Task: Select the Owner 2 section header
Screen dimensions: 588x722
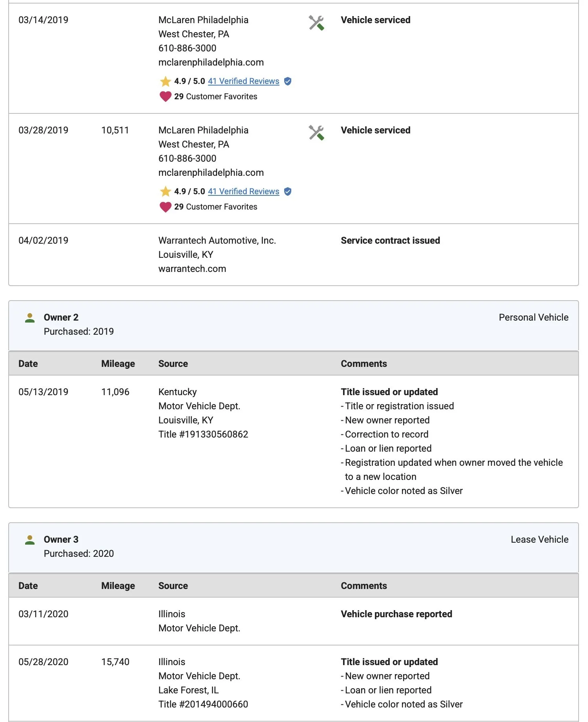Action: [61, 317]
